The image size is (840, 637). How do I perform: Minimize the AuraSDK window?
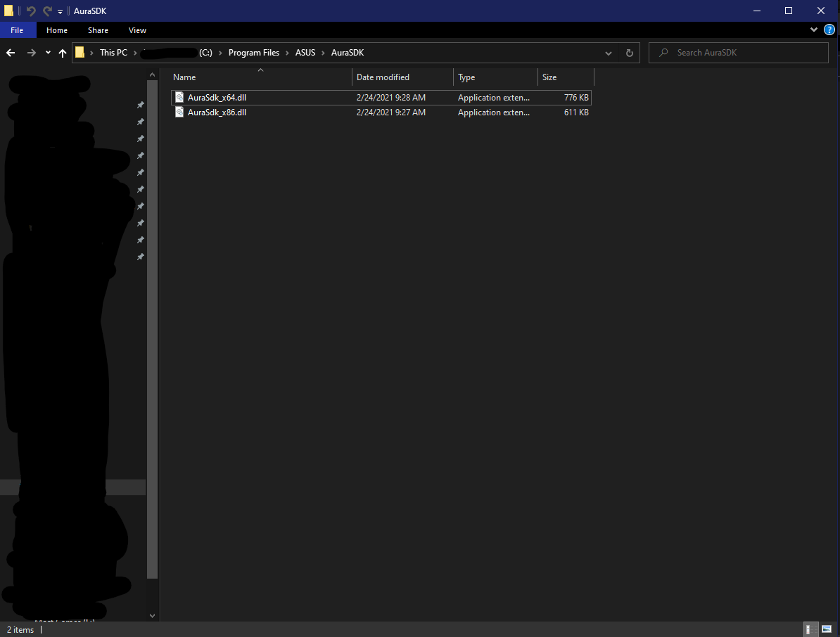[757, 11]
